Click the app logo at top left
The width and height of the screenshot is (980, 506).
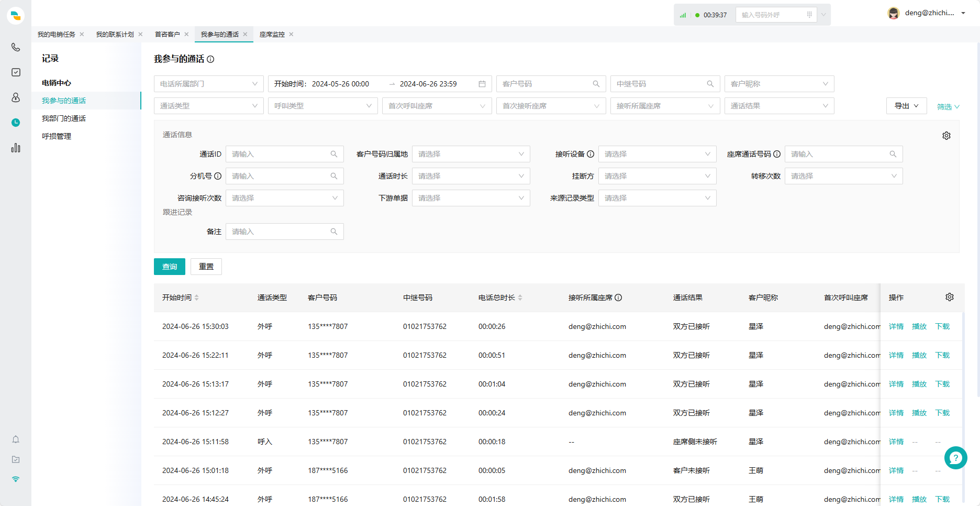point(16,16)
